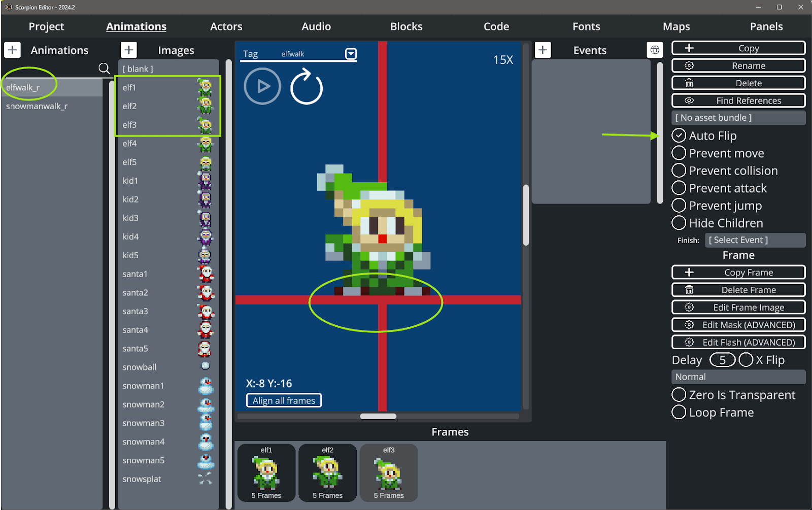Open the Project tab
The width and height of the screenshot is (812, 510).
(46, 26)
